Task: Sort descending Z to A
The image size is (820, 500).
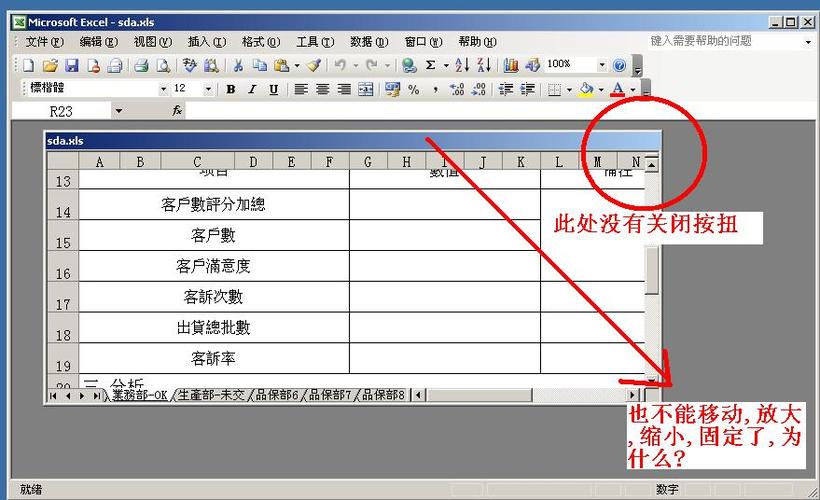Action: [484, 65]
